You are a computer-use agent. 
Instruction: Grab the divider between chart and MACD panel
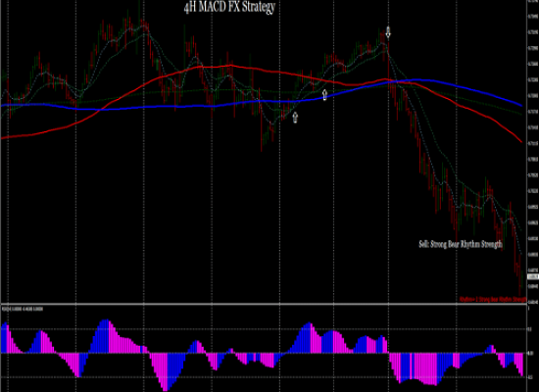tap(264, 304)
